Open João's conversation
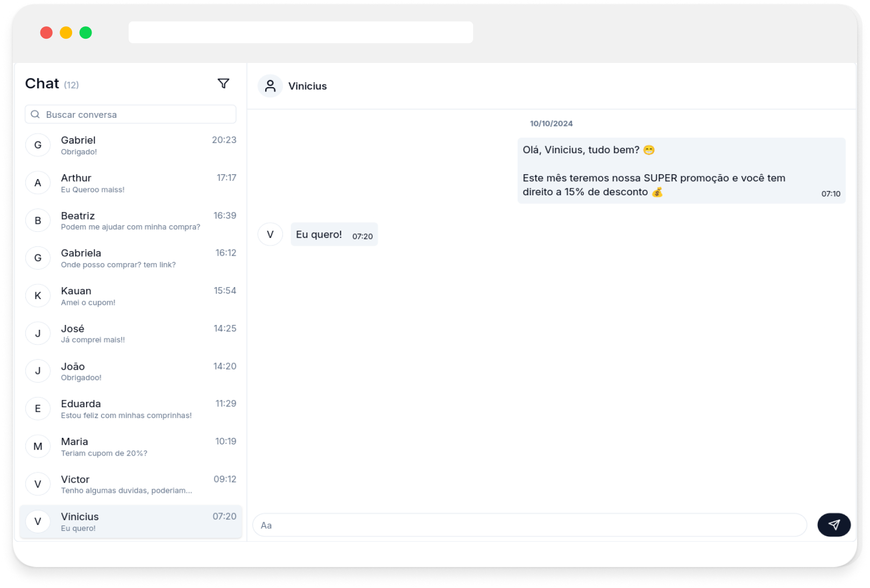 pos(131,371)
